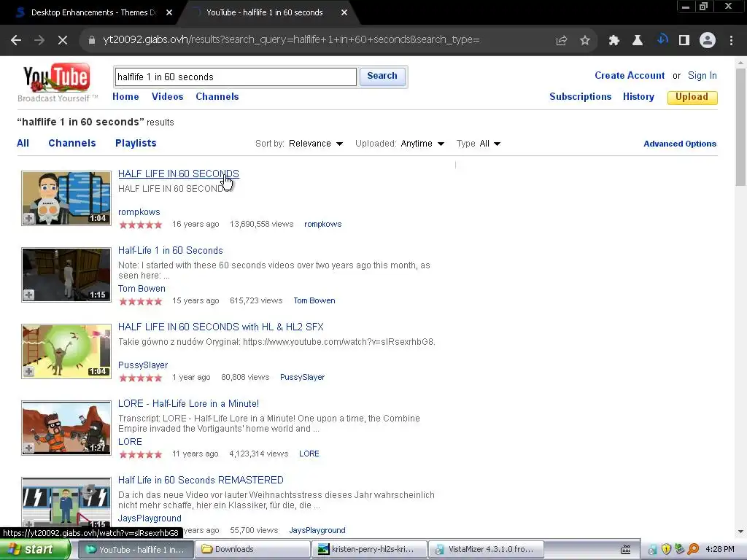Click the taskbar keyboard icon
This screenshot has height=560, width=747.
(625, 550)
